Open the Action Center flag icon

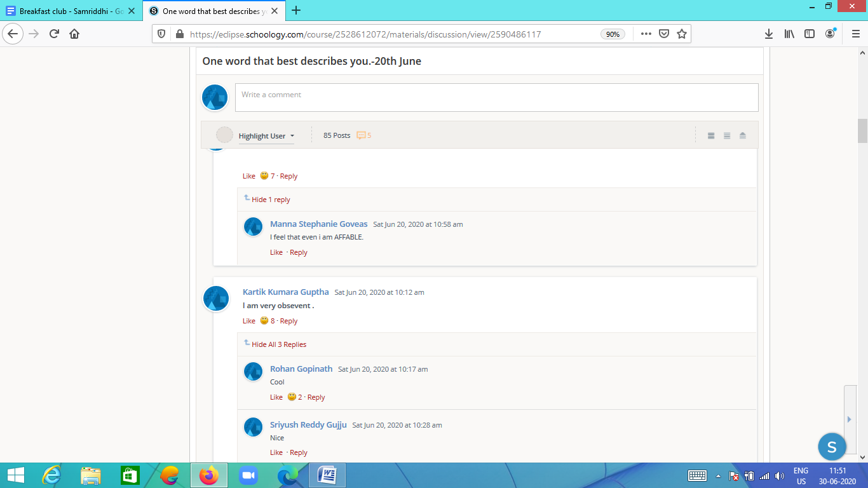click(733, 476)
